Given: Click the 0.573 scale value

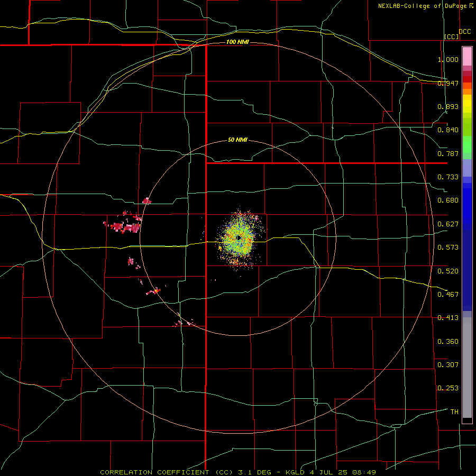Looking at the screenshot, I should (x=448, y=248).
